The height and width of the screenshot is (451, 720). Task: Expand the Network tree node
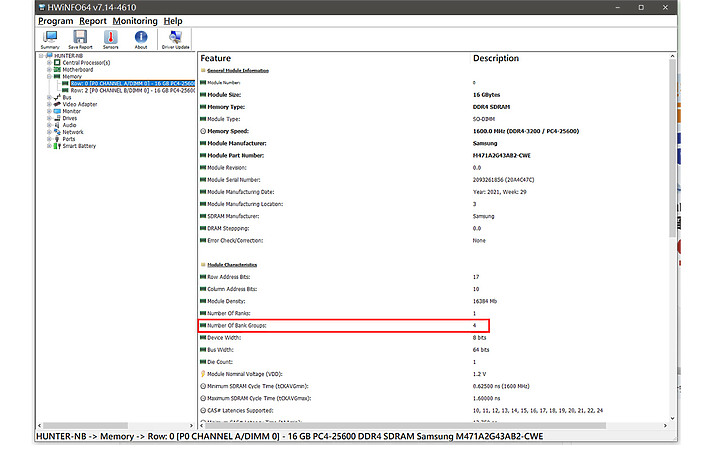click(x=49, y=132)
